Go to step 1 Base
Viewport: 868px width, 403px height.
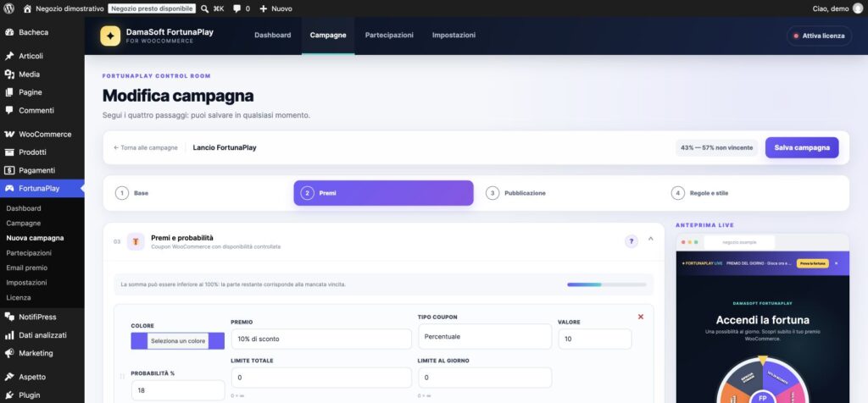pyautogui.click(x=198, y=193)
